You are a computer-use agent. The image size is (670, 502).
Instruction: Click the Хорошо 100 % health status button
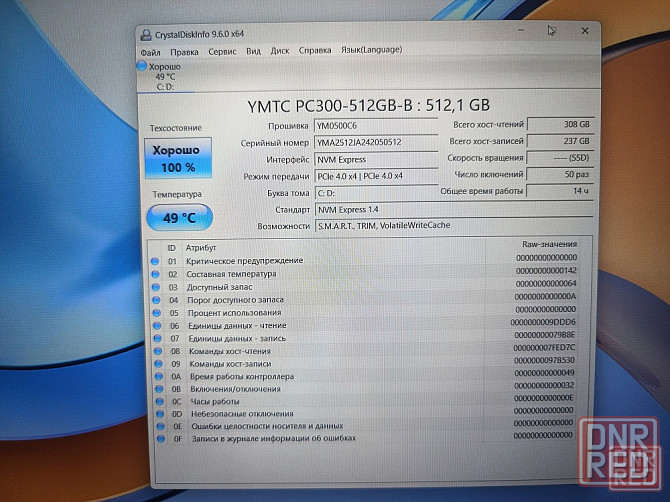(178, 158)
